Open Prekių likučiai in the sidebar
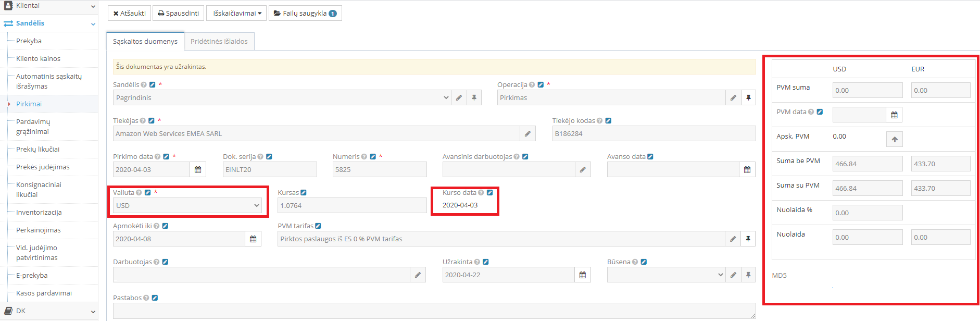The height and width of the screenshot is (321, 980). coord(37,150)
